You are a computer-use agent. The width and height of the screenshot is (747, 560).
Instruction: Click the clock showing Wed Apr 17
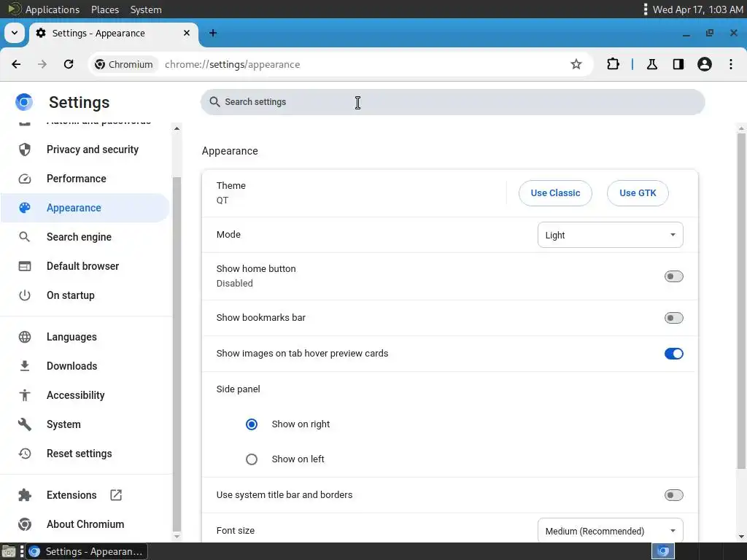pyautogui.click(x=697, y=9)
